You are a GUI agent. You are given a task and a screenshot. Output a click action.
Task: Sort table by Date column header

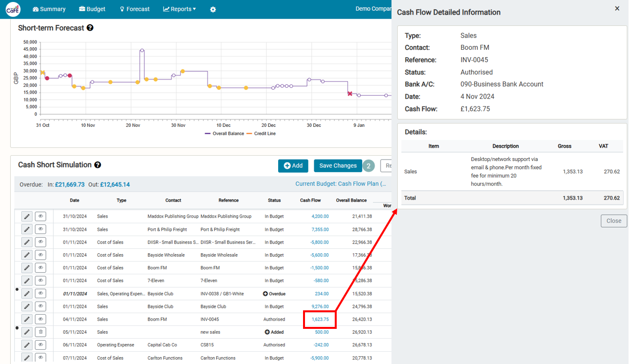pos(74,200)
